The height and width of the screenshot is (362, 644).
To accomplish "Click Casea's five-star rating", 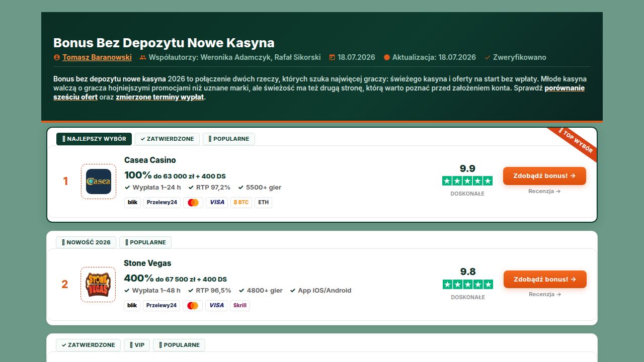I will (467, 180).
